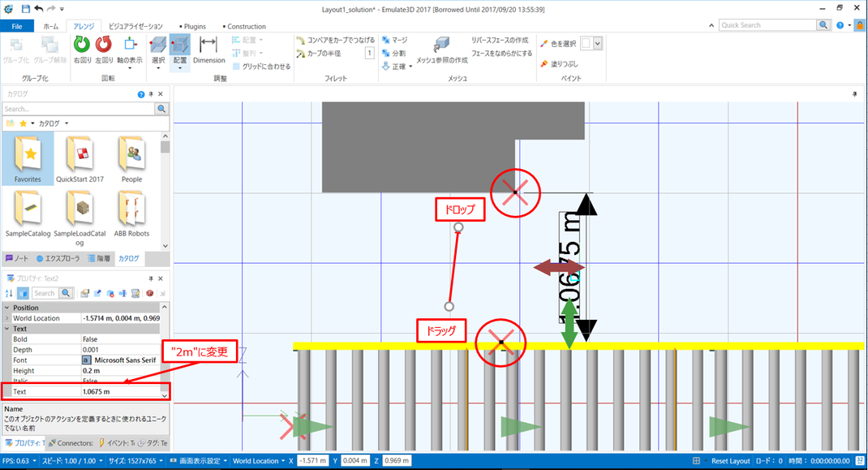Viewport: 868px width, 470px height.
Task: Click the 配置 placement cube icon
Action: click(180, 45)
